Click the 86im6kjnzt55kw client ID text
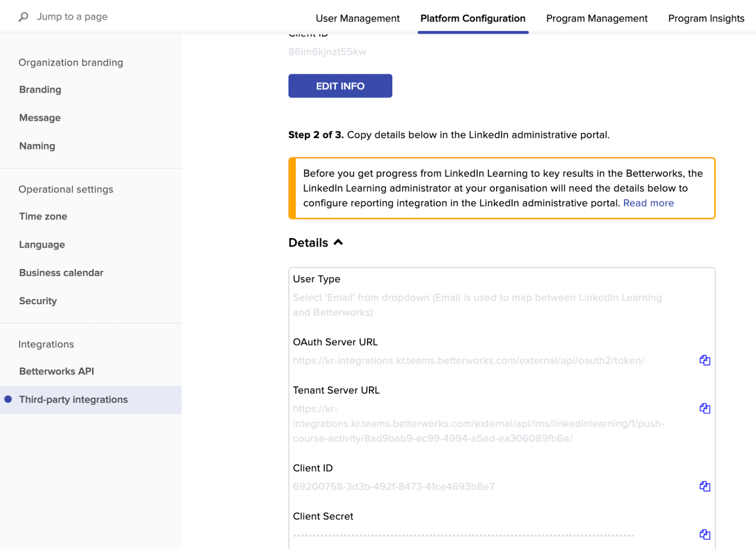 tap(327, 52)
